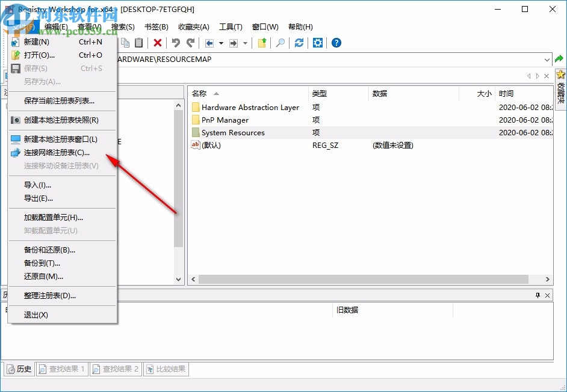The image size is (567, 392).
Task: Open the forward-navigation history dropdown
Action: 244,43
